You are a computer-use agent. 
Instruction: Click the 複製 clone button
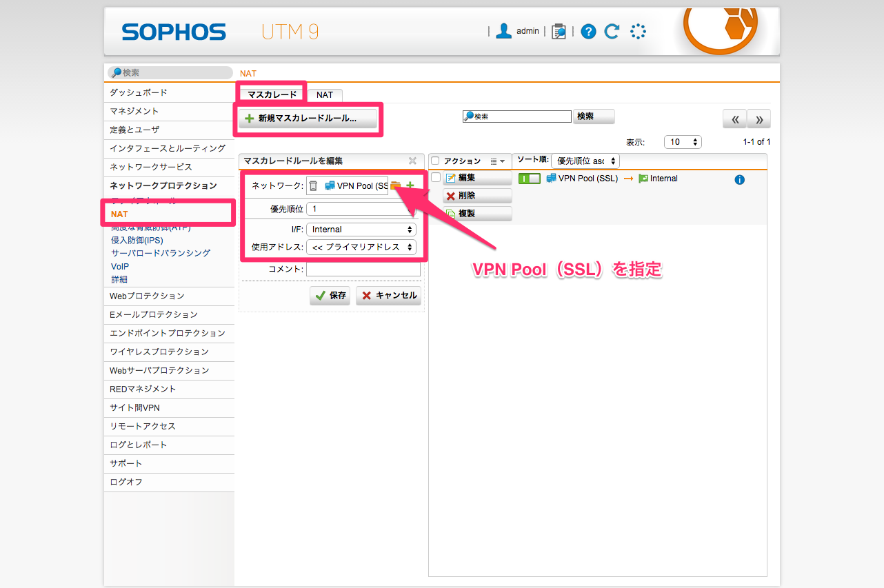tap(477, 214)
